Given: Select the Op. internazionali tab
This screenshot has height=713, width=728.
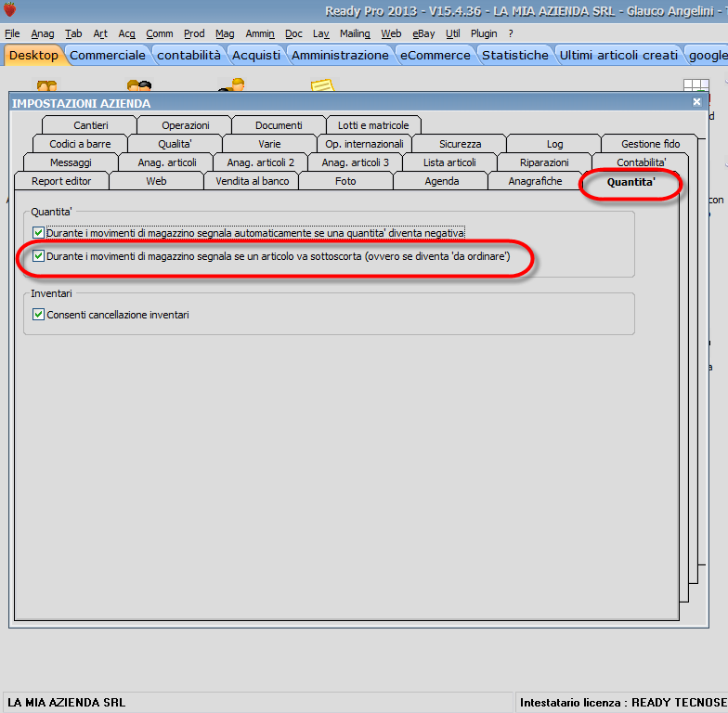Looking at the screenshot, I should point(364,143).
